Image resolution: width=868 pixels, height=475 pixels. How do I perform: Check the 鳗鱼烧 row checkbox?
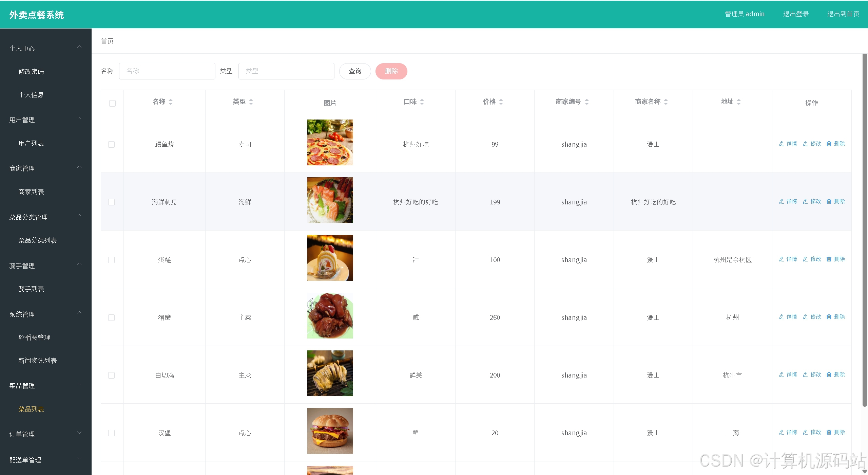point(111,144)
